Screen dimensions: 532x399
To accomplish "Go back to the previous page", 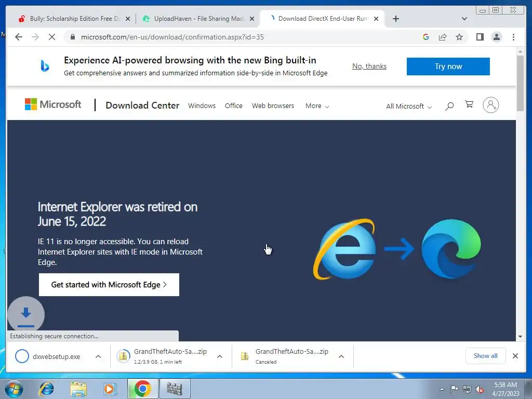I will [x=19, y=37].
